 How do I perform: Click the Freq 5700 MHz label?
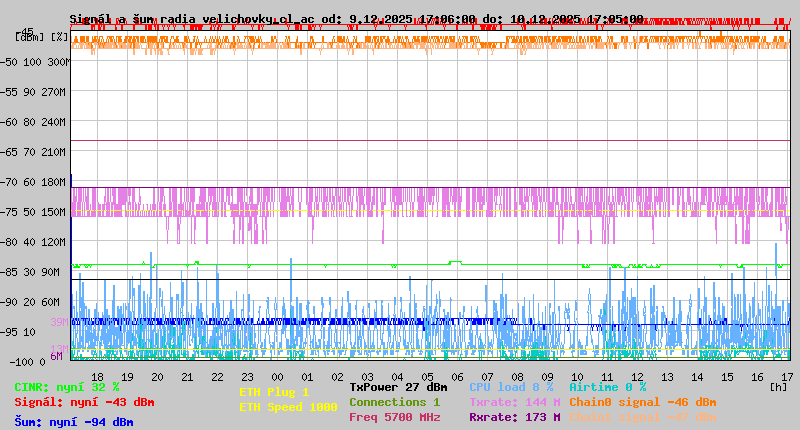click(x=394, y=417)
